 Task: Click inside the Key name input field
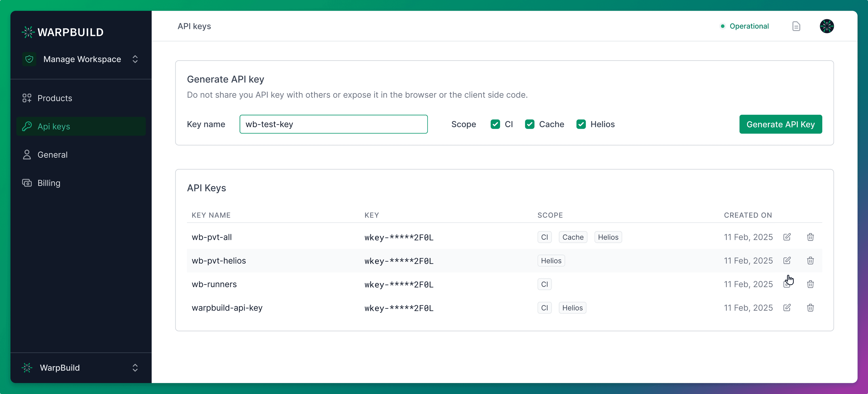click(333, 124)
